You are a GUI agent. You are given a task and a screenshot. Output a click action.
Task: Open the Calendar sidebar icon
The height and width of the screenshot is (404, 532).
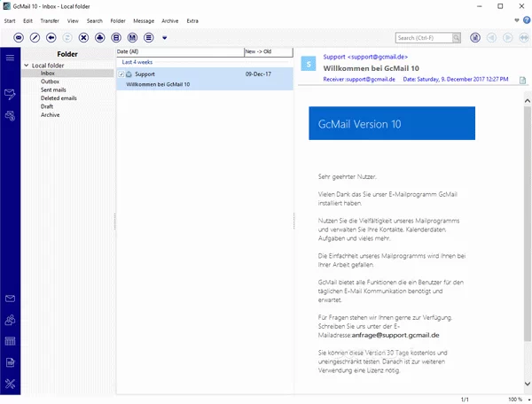click(10, 341)
